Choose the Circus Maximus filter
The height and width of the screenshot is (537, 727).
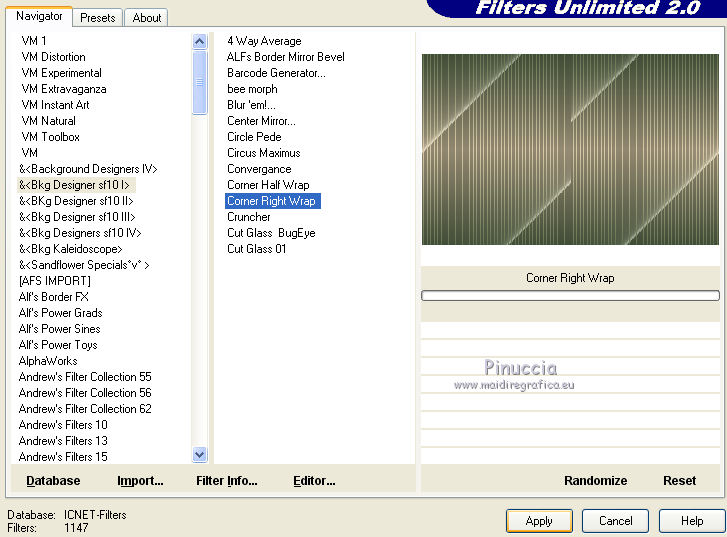(x=263, y=153)
